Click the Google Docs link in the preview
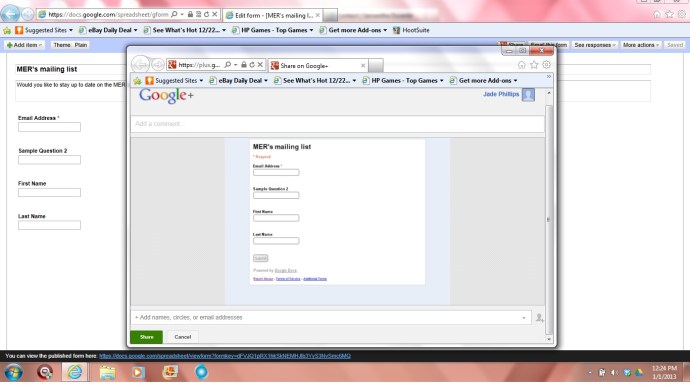The height and width of the screenshot is (387, 690). coord(286,270)
